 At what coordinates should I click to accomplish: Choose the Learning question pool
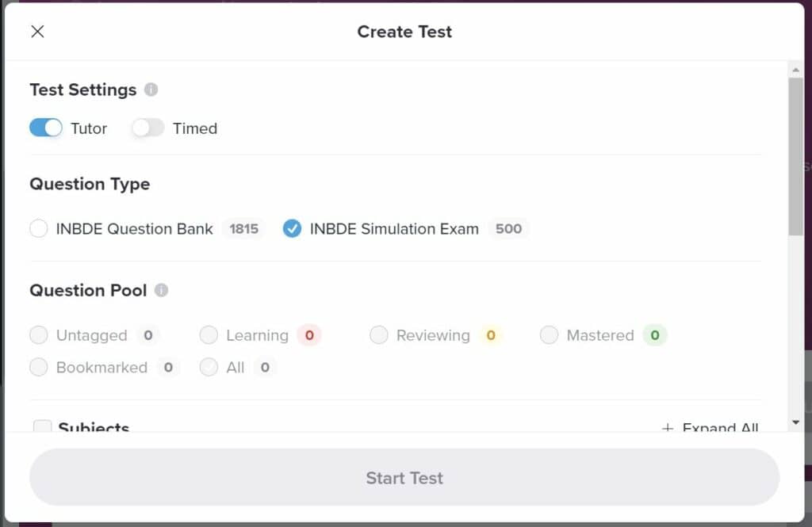208,335
